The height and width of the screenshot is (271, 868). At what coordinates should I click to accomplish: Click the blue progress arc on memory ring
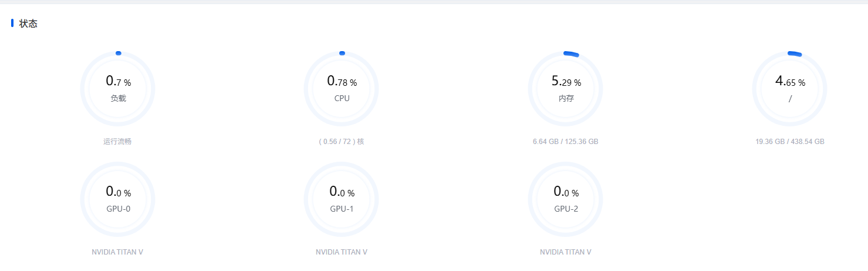pos(572,54)
